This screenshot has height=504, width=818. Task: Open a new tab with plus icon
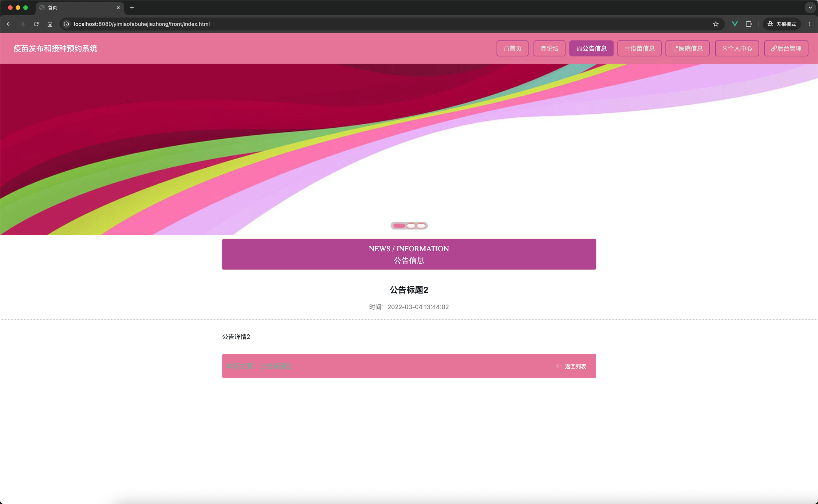(132, 8)
